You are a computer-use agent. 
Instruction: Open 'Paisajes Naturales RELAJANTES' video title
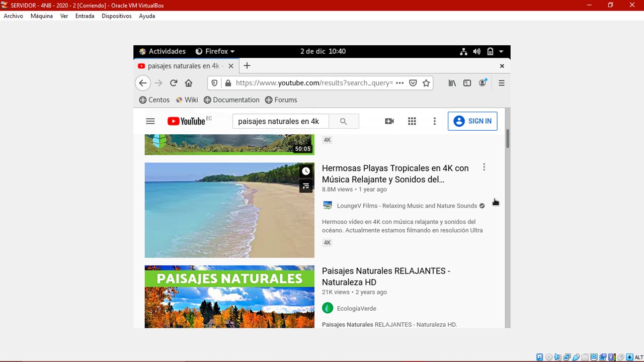tap(386, 277)
